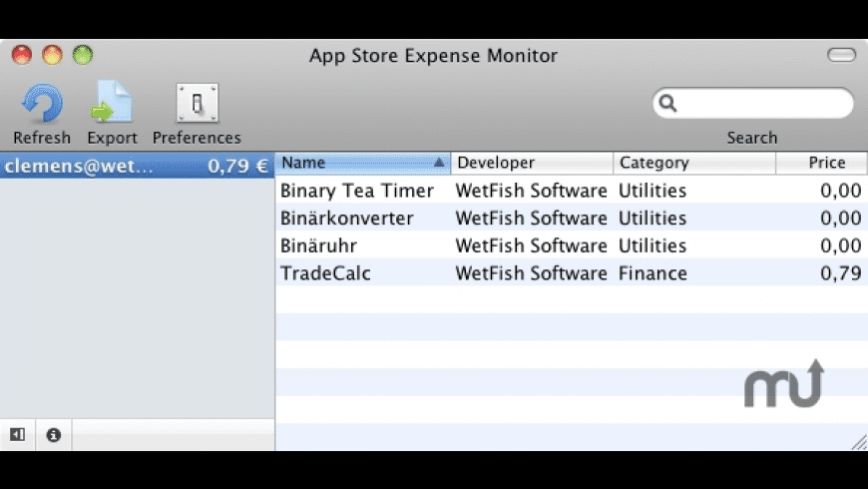
Task: Select the Binary Tea Timer row
Action: [572, 190]
